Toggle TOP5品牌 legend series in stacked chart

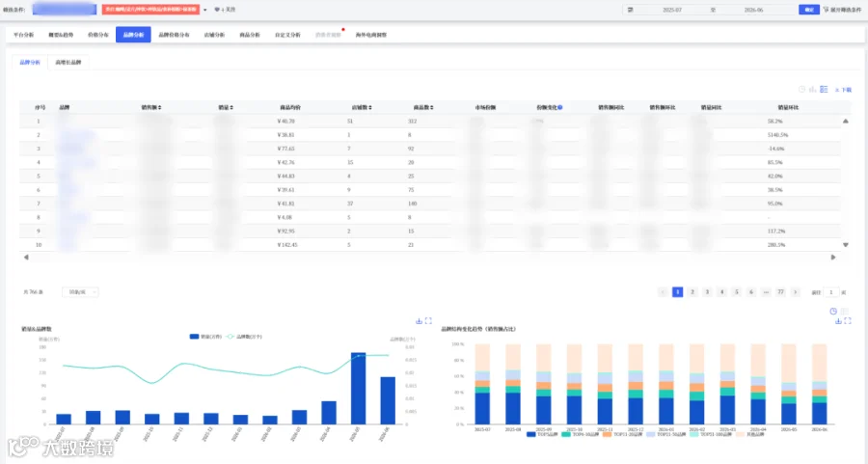tap(542, 435)
